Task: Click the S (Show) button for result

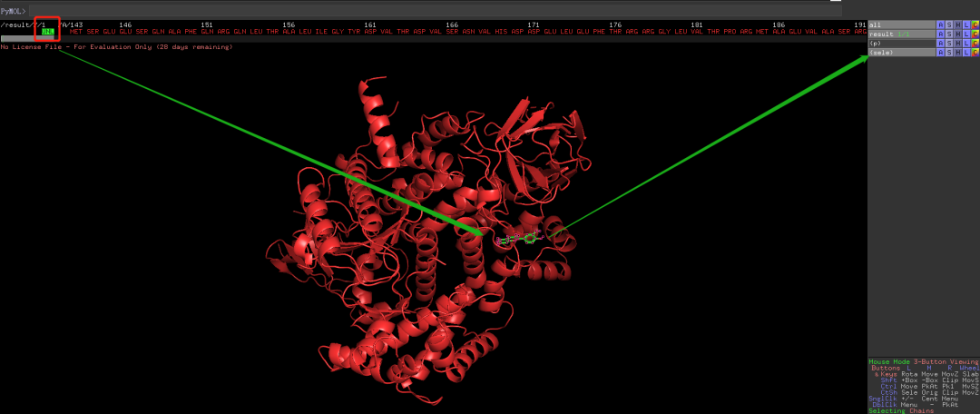Action: tap(949, 34)
